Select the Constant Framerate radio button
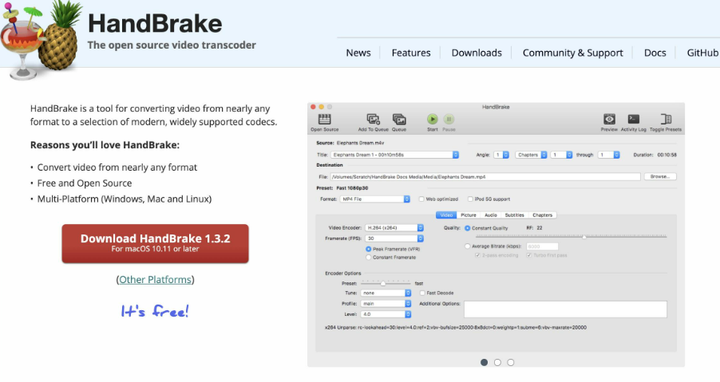This screenshot has width=720, height=382. [368, 257]
